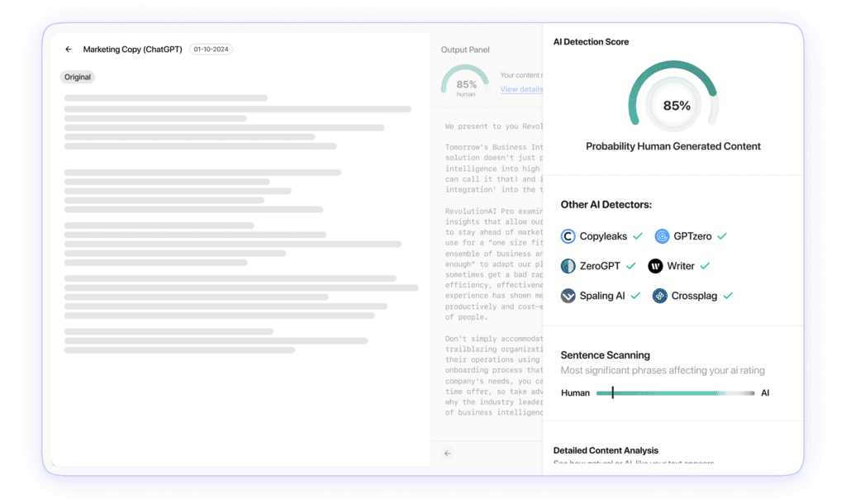Screen dimensions: 846x504
Task: Select the Original tab
Action: tap(77, 77)
